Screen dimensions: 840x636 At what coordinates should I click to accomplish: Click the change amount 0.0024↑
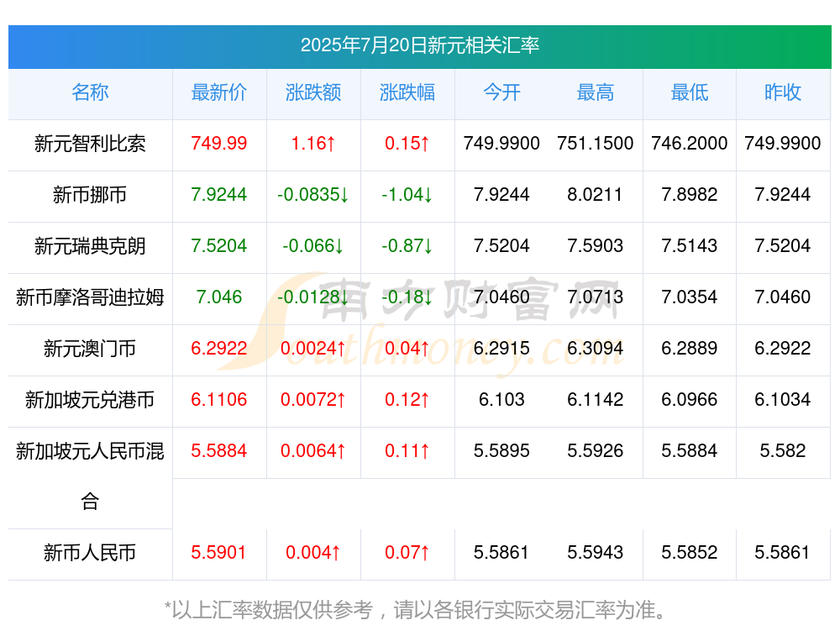[313, 349]
